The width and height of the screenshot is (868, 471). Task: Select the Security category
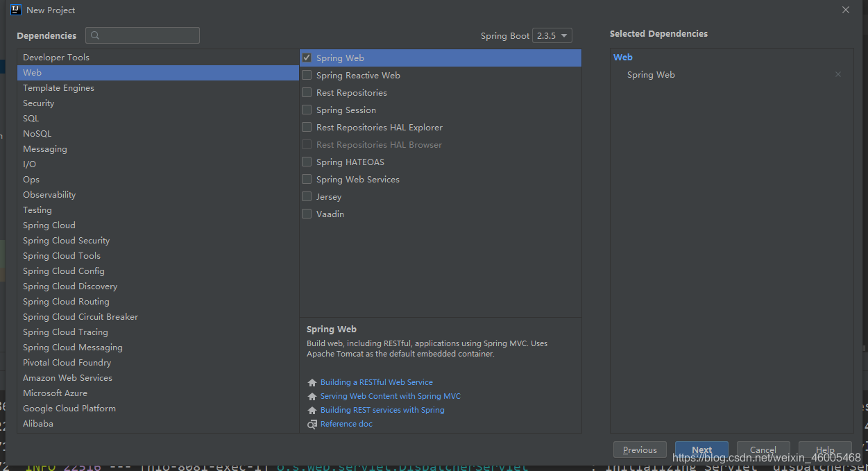coord(158,103)
